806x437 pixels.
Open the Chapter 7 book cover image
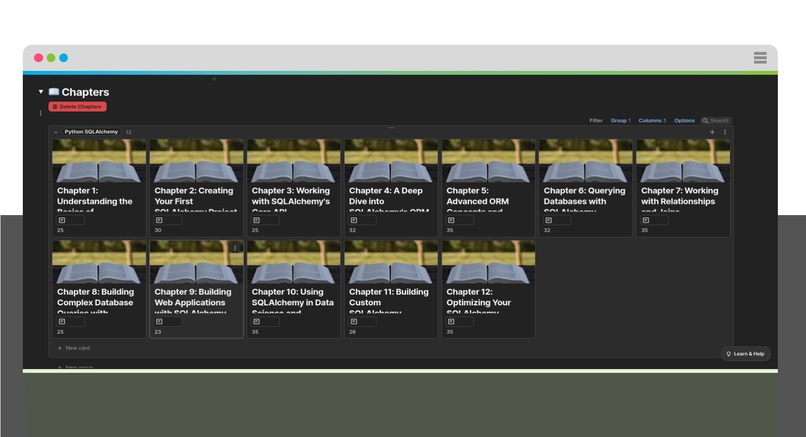point(683,161)
